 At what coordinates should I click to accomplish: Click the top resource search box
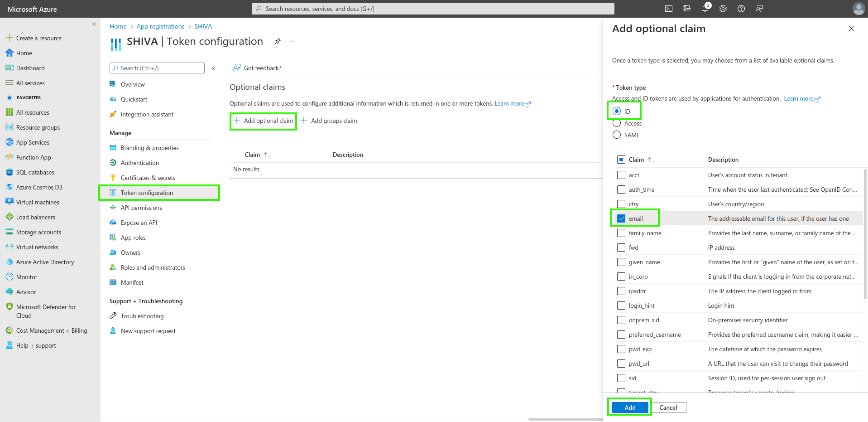pyautogui.click(x=433, y=9)
